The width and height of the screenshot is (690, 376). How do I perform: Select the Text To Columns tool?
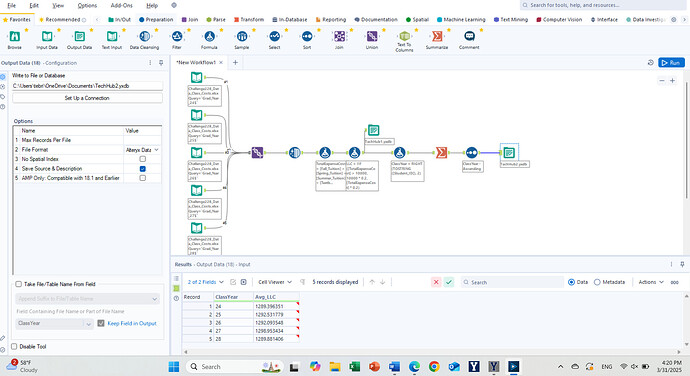(x=404, y=41)
